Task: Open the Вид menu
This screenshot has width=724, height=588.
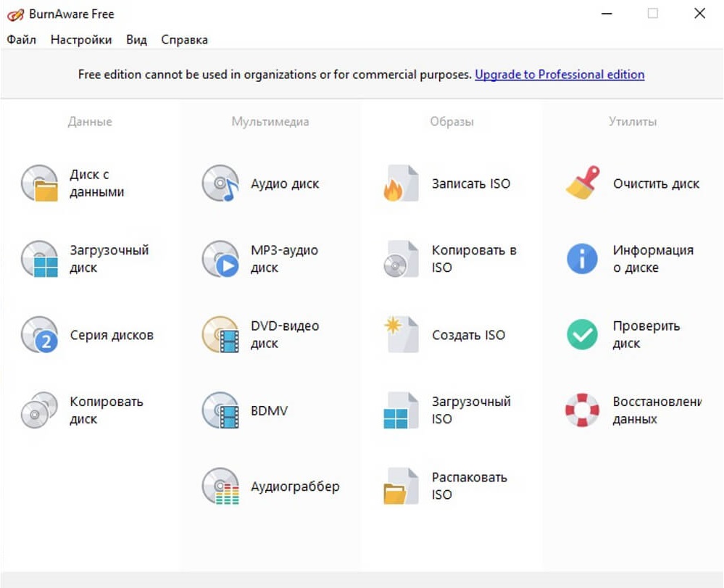Action: click(x=137, y=40)
